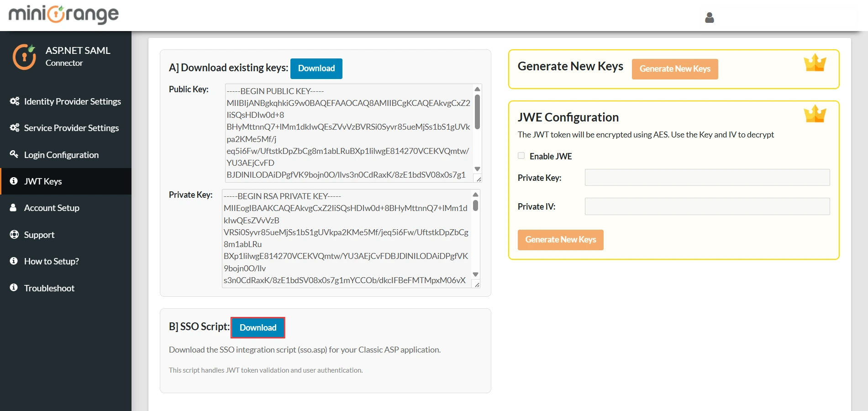Enable JWE checkbox
The height and width of the screenshot is (411, 868).
pyautogui.click(x=521, y=156)
